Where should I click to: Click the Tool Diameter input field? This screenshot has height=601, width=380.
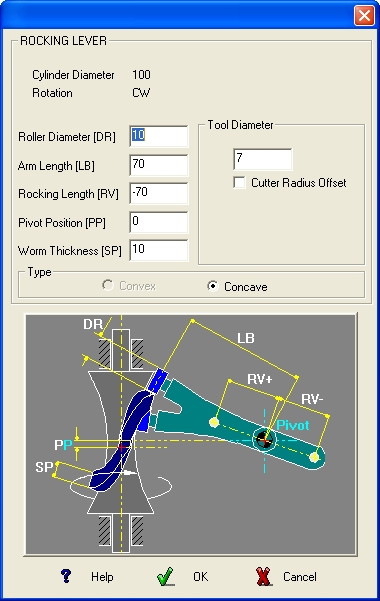pos(262,159)
